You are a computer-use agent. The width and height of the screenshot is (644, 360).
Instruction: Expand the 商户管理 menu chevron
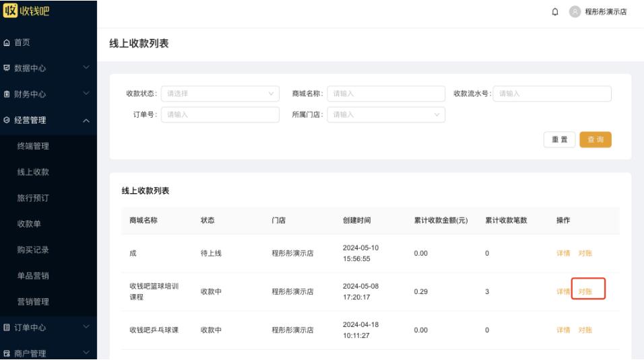[x=86, y=353]
